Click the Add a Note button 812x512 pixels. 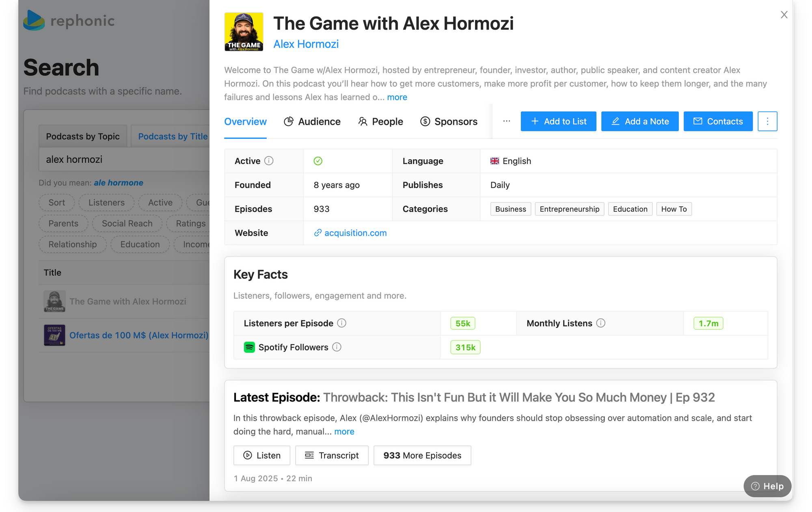(640, 121)
